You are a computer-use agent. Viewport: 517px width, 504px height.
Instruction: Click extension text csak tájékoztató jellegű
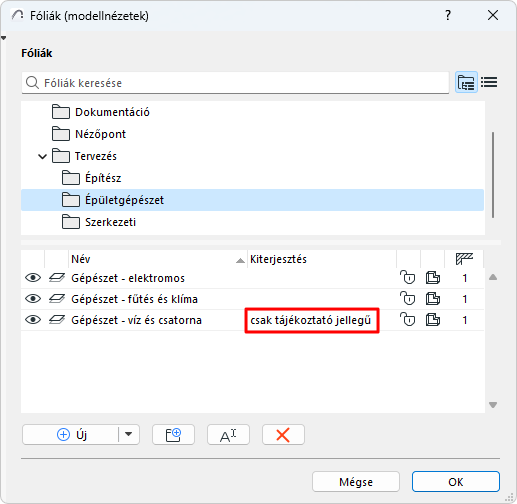pos(311,320)
